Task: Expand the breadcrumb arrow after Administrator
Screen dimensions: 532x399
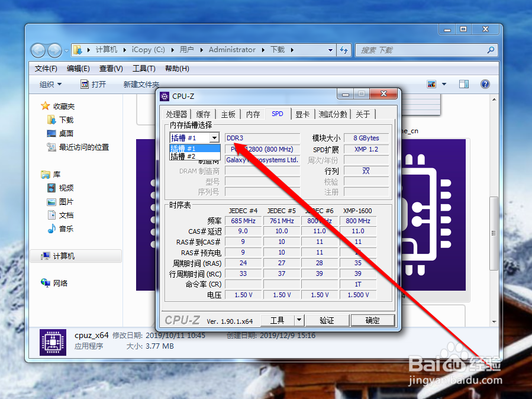Action: (263, 50)
